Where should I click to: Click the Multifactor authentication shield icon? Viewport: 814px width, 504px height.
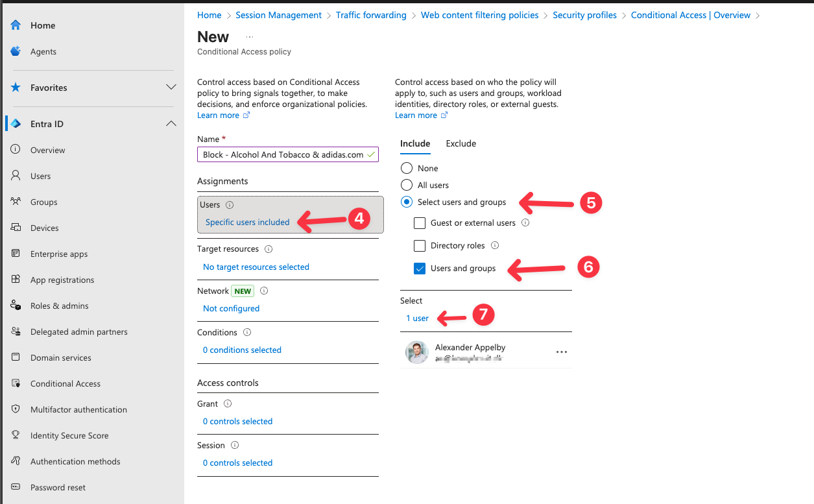(16, 409)
